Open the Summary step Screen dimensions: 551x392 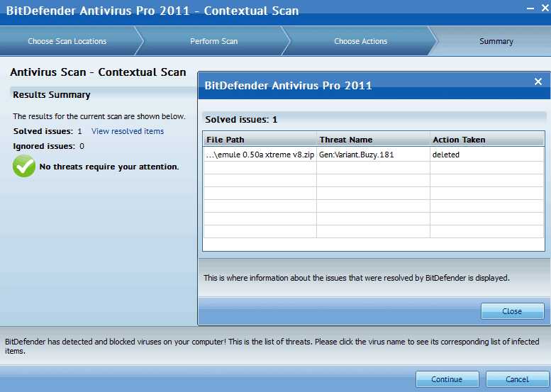tap(496, 41)
